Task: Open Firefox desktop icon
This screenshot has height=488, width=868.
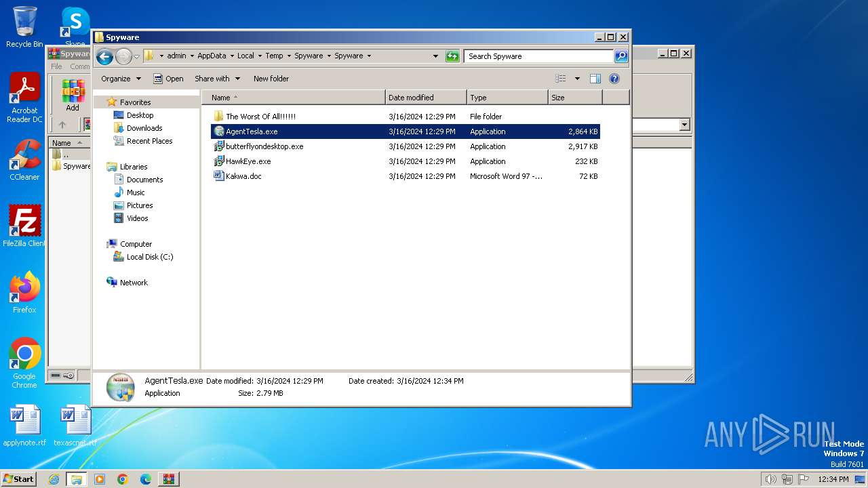Action: (24, 293)
